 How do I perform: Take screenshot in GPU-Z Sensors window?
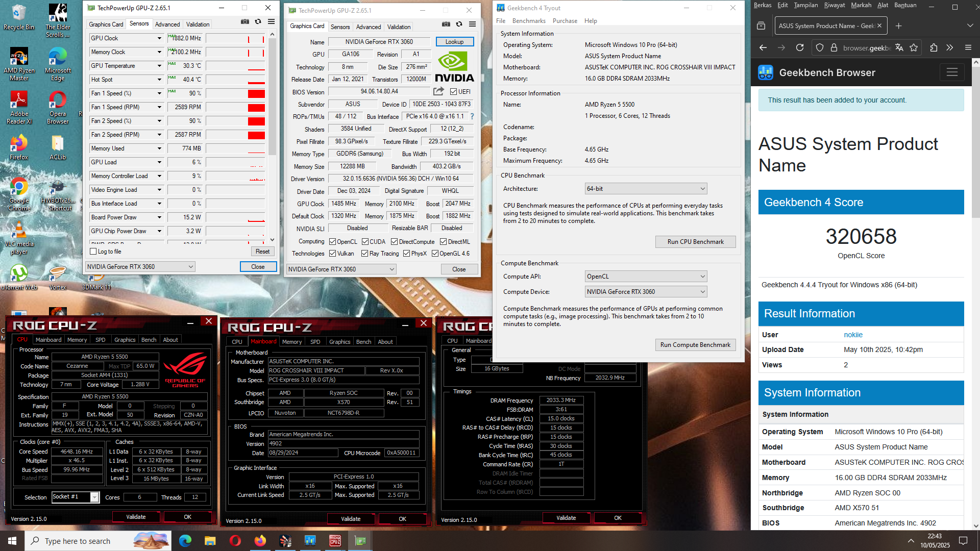[245, 22]
